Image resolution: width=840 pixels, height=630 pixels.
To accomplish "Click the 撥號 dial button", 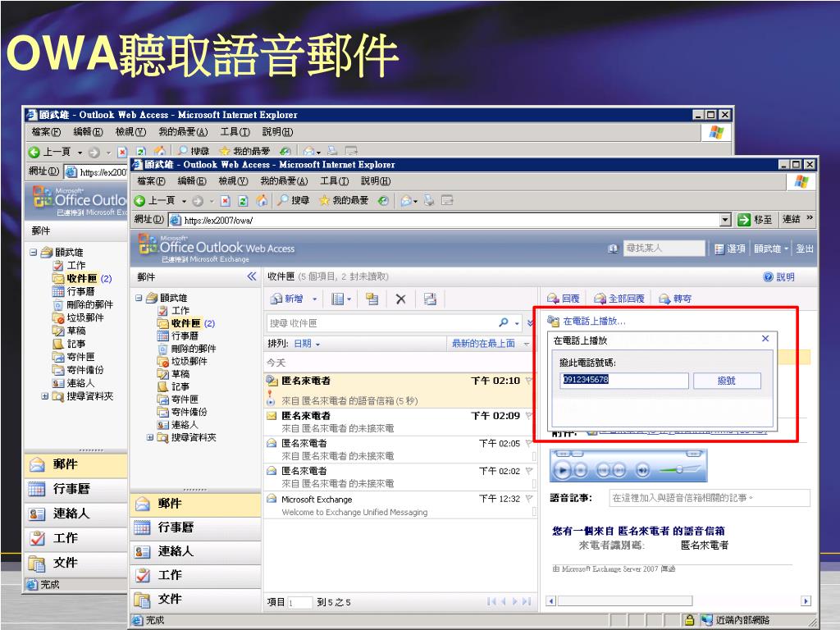I will point(727,381).
